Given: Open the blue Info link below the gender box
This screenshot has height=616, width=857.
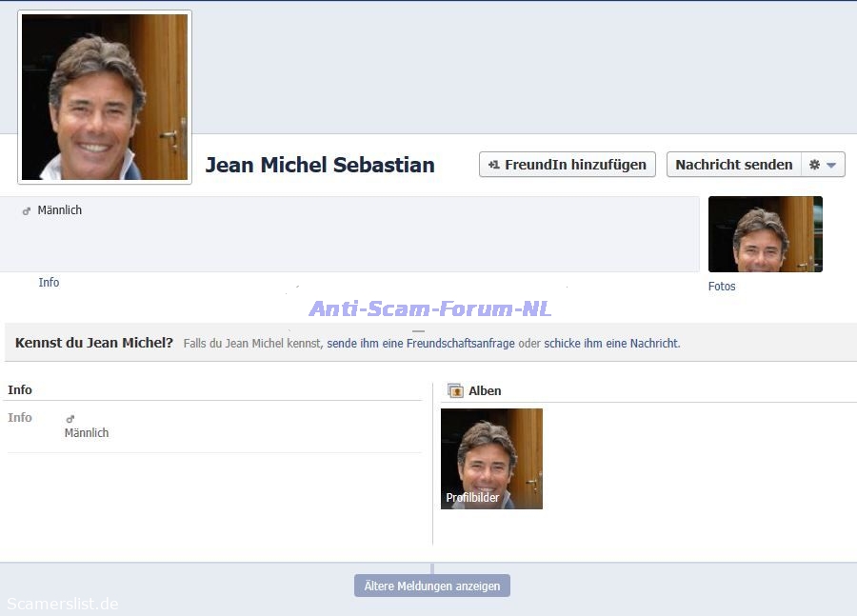Looking at the screenshot, I should coord(49,283).
